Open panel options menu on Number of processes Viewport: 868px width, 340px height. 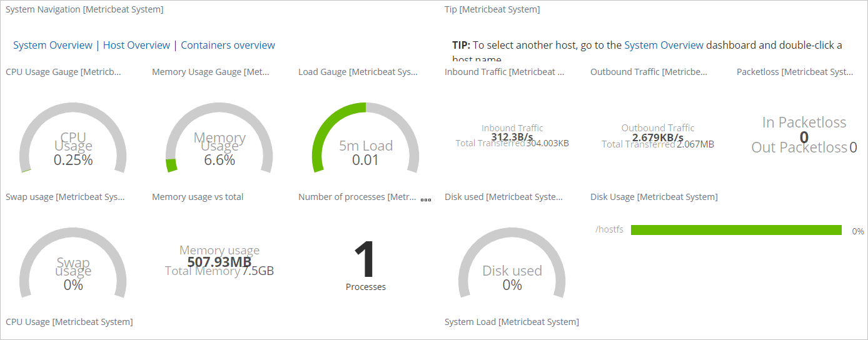pyautogui.click(x=426, y=200)
